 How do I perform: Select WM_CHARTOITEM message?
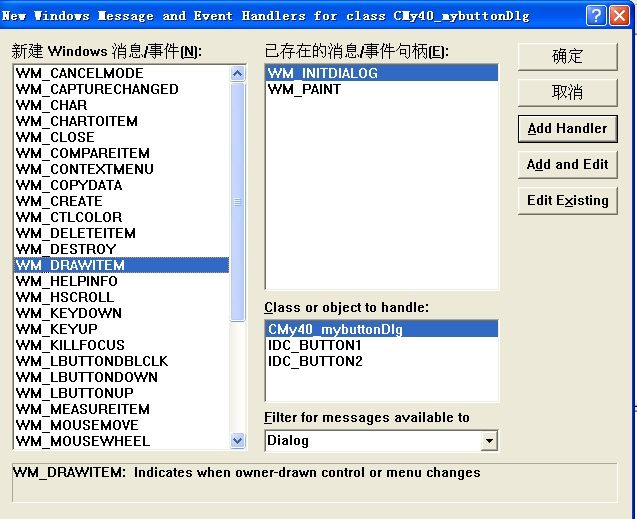[121, 121]
